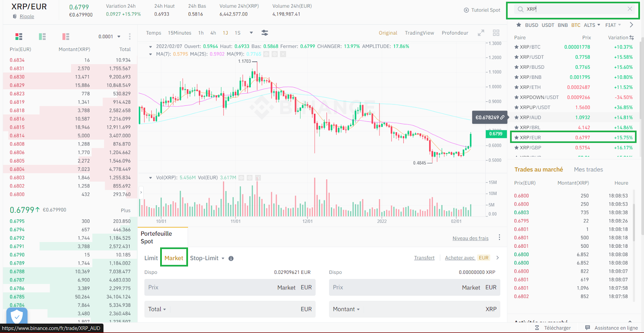Collapse the OHLC date legend row
The image size is (644, 333).
pos(151,47)
